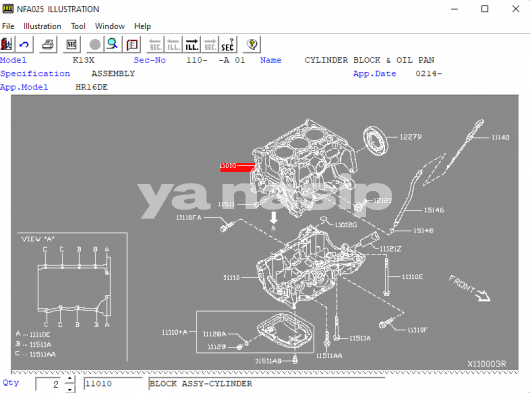Screen dimensions: 530x393
Task: Decrease the Qty stepper value
Action: [x=70, y=389]
